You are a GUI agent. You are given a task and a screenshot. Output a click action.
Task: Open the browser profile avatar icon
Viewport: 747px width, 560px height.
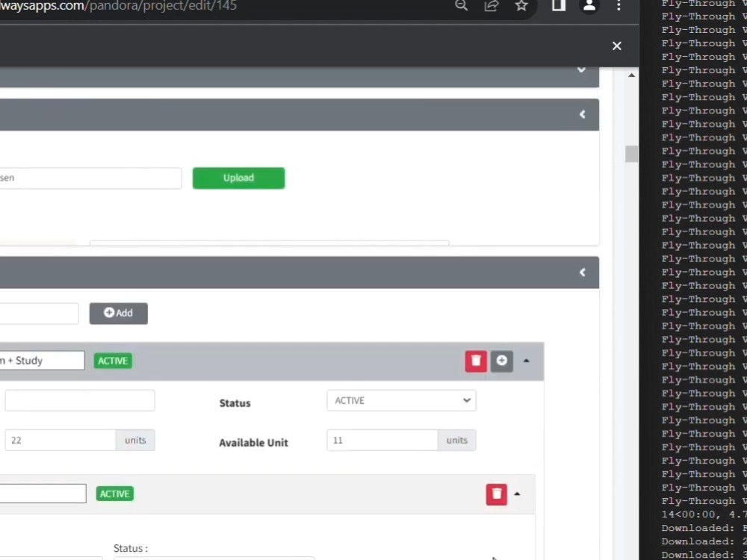(589, 6)
